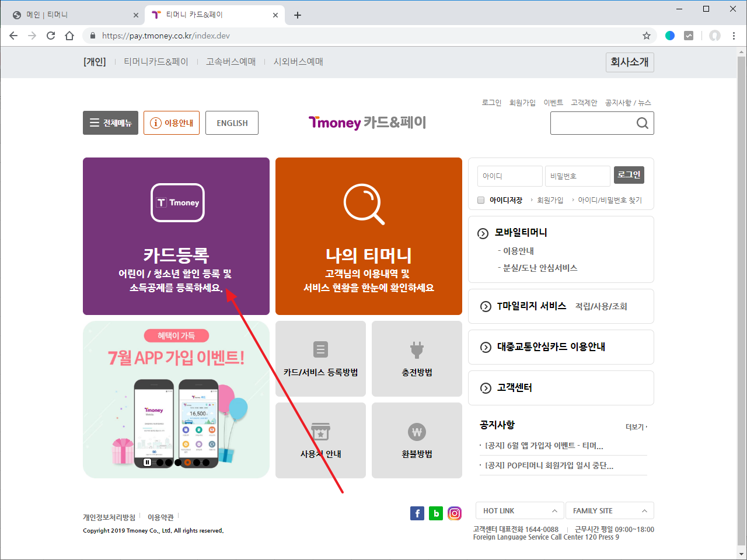747x560 pixels.
Task: Click the magnifier icon in the 나의 티머니 tile
Action: tap(364, 204)
